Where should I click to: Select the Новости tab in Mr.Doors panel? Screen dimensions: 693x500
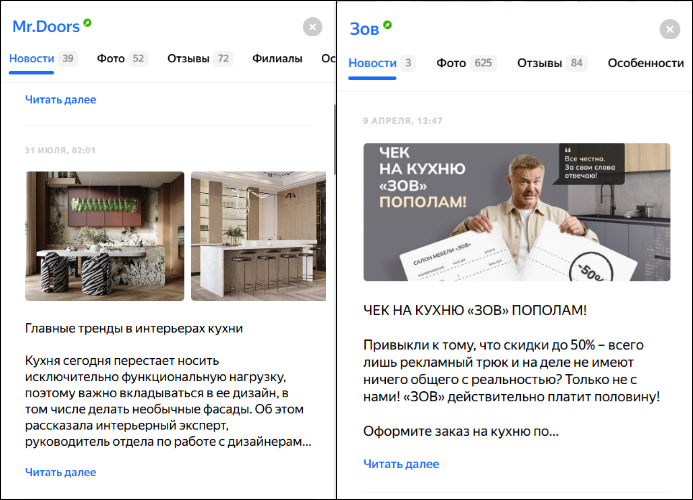[32, 58]
